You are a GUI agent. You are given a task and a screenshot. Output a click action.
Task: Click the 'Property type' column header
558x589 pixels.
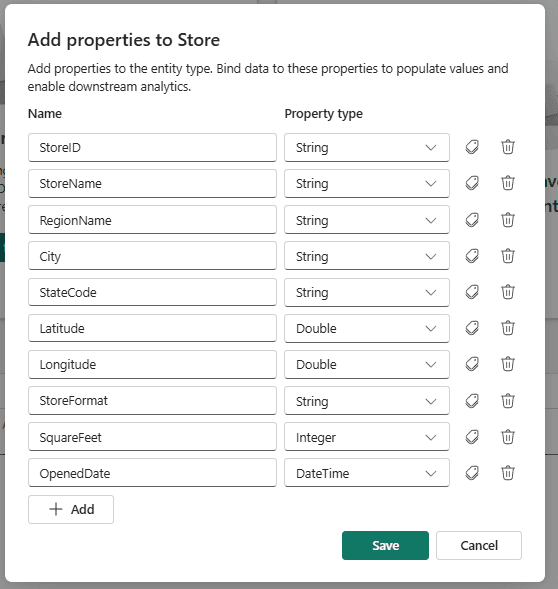[324, 114]
